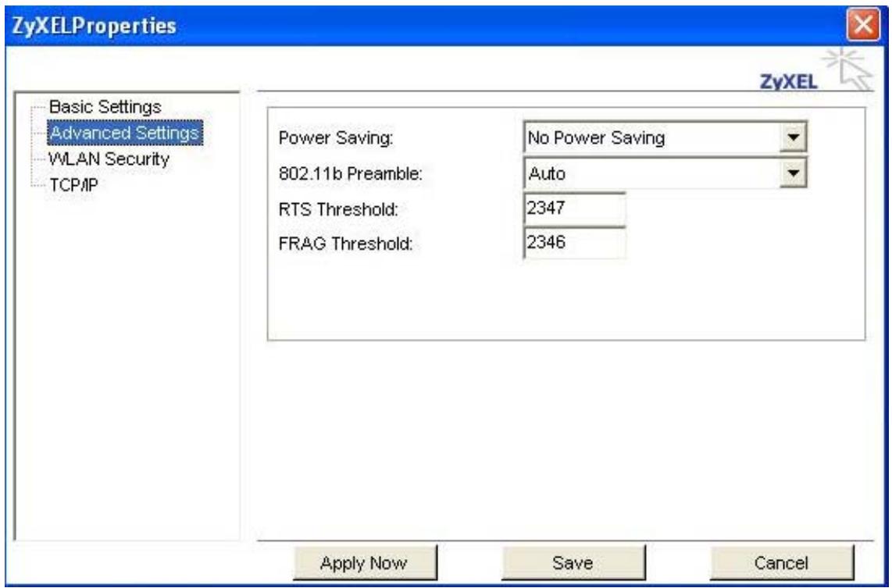Click the 802.11b Preamble label
The height and width of the screenshot is (588, 892).
[351, 173]
